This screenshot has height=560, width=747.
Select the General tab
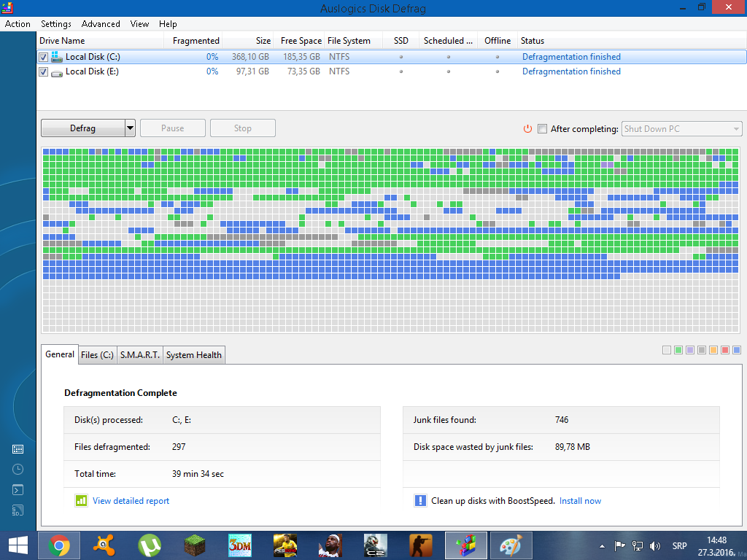[x=60, y=354]
